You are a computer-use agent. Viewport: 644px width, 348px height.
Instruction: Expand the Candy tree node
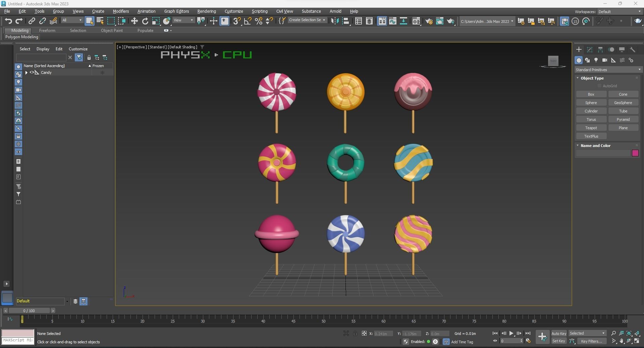26,72
